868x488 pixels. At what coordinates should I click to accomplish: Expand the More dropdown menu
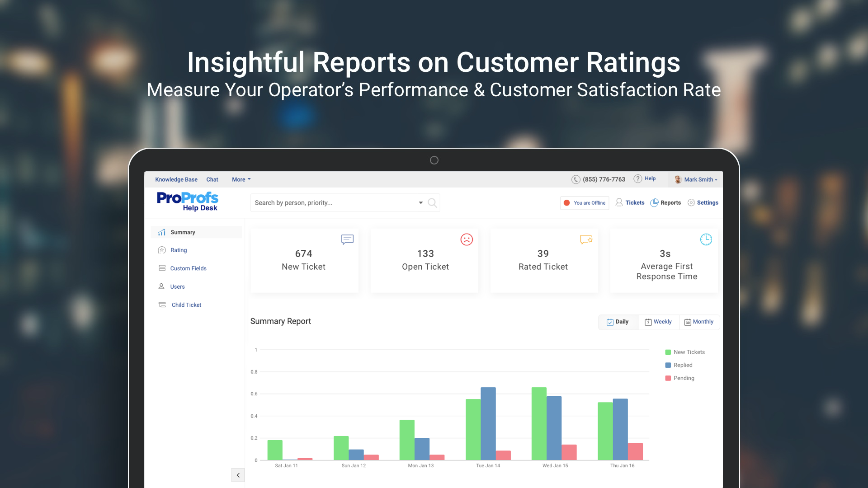(x=241, y=179)
